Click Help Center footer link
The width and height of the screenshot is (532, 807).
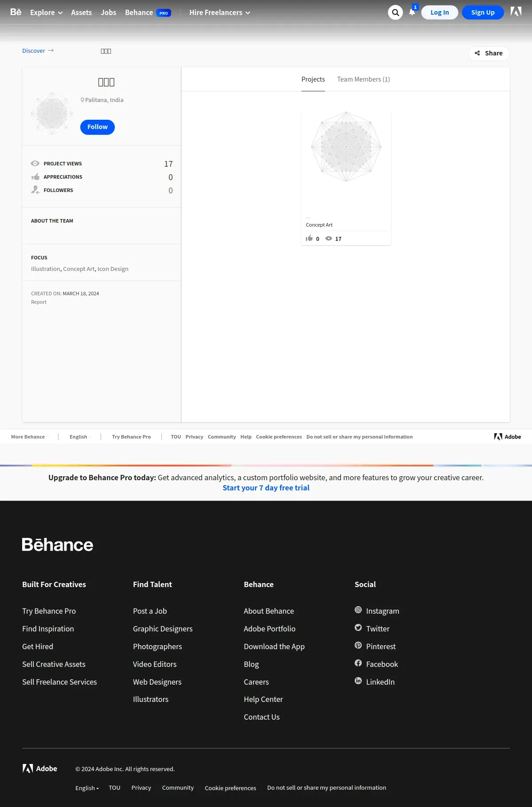263,699
